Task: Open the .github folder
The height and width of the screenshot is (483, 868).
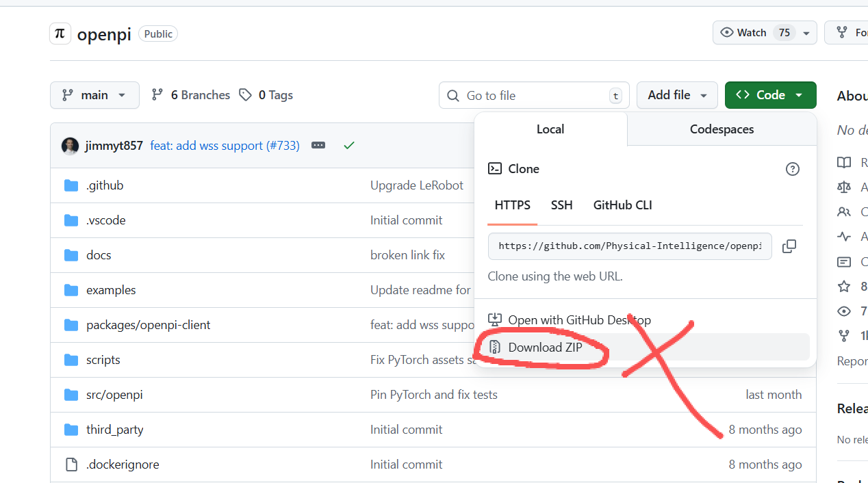Action: pyautogui.click(x=105, y=185)
